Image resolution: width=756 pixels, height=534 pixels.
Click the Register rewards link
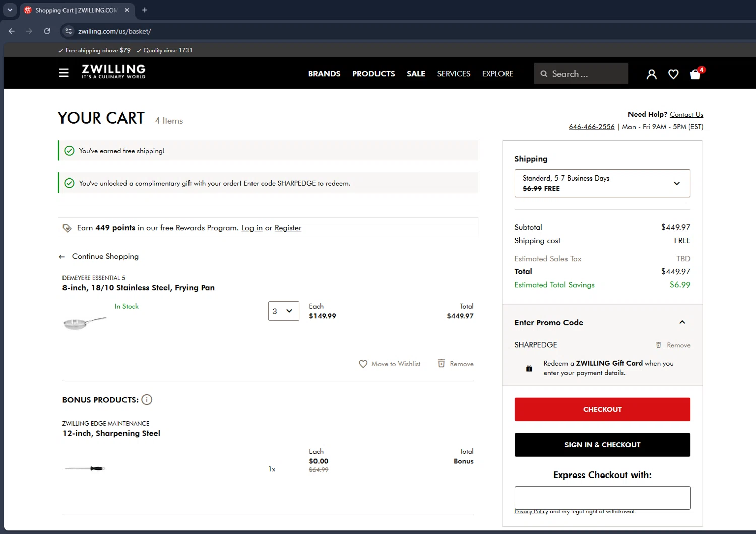288,228
